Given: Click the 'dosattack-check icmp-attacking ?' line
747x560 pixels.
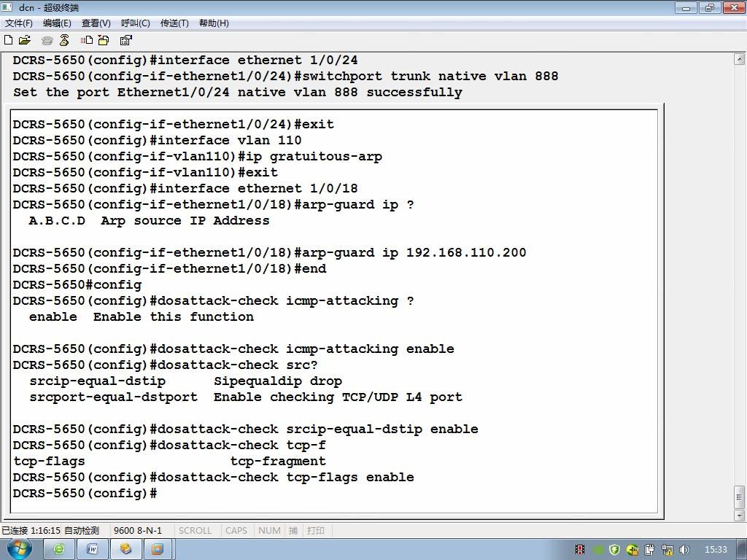Looking at the screenshot, I should (214, 301).
